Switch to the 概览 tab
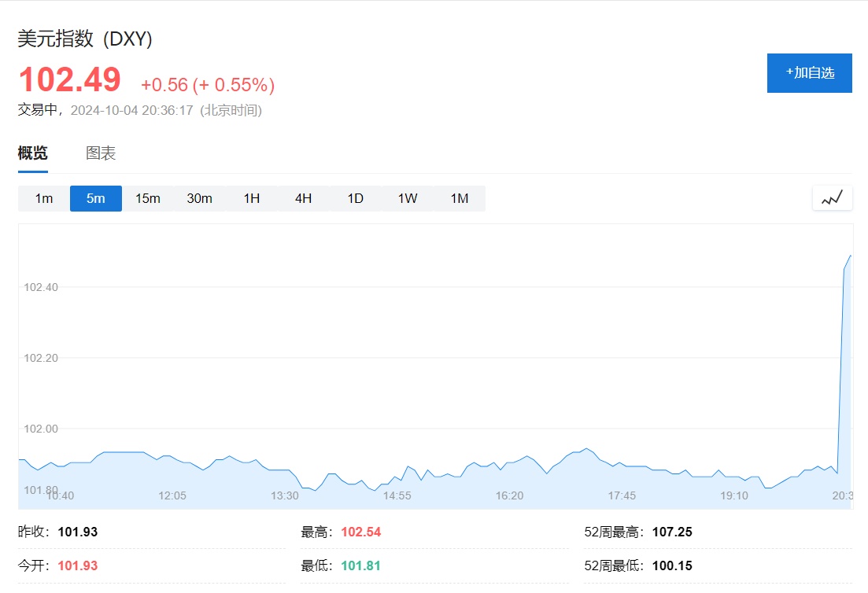This screenshot has width=868, height=593. (x=33, y=153)
